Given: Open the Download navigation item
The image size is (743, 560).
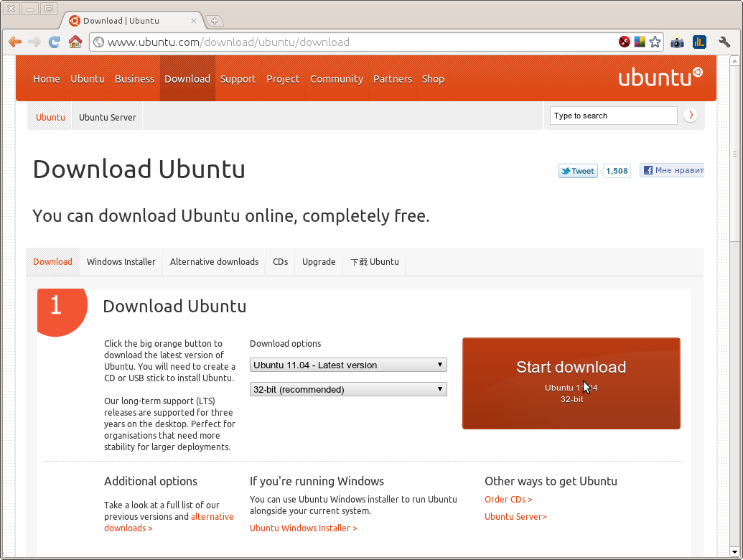Looking at the screenshot, I should [187, 79].
